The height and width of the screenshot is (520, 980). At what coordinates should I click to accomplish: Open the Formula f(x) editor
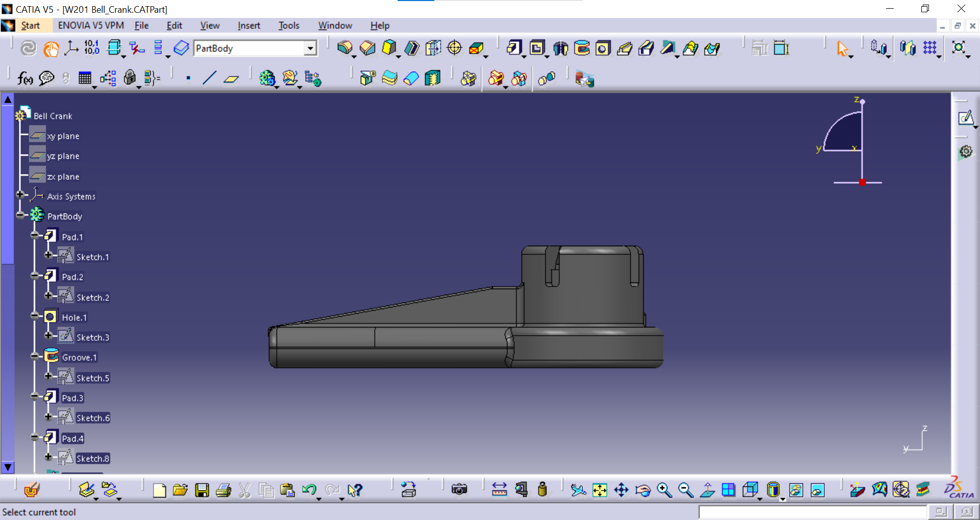click(x=25, y=78)
